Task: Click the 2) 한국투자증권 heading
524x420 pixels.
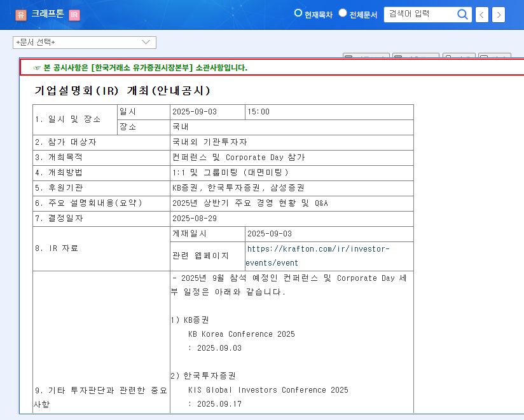Action: [x=203, y=376]
